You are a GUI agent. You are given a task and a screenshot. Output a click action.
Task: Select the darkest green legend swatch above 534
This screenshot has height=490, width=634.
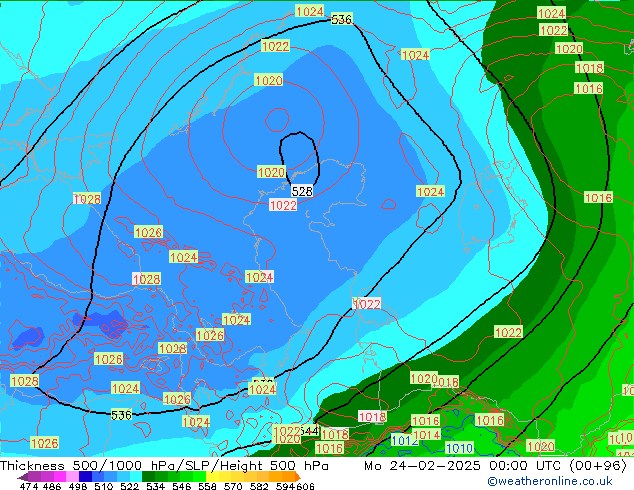click(x=148, y=477)
